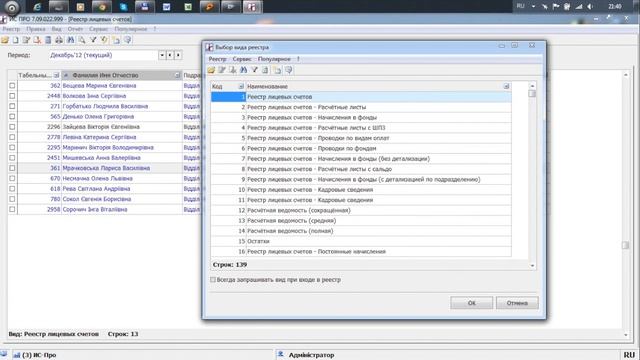Click the next period arrow button
Image resolution: width=640 pixels, height=360 pixels.
coord(178,55)
